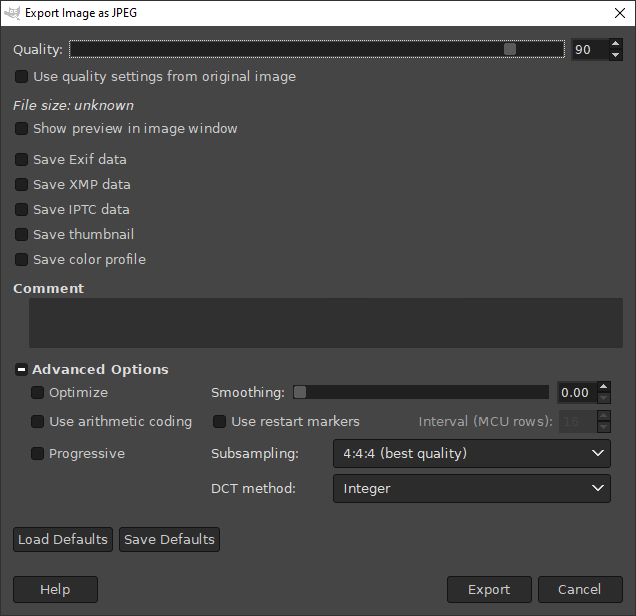Enable Save Exif data checkbox
This screenshot has height=616, width=636.
pyautogui.click(x=21, y=159)
